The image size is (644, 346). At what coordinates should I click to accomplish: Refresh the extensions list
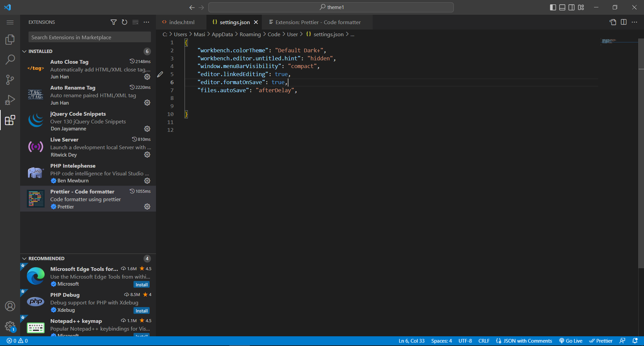[124, 22]
